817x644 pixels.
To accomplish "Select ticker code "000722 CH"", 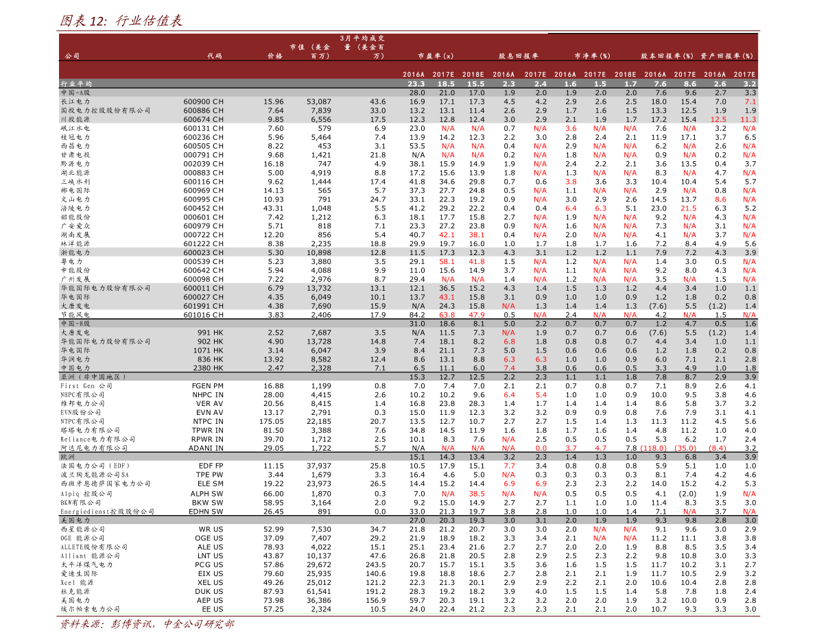I will click(203, 235).
